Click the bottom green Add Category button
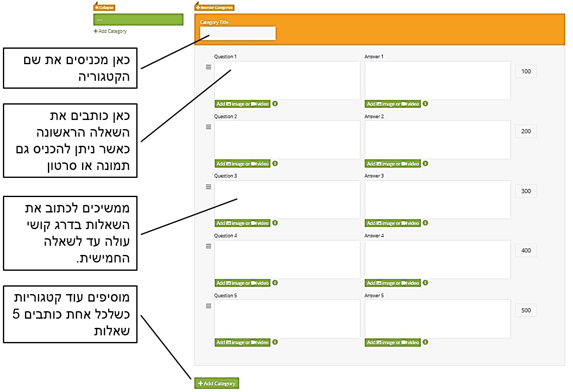Image resolution: width=573 pixels, height=392 pixels. click(x=217, y=383)
